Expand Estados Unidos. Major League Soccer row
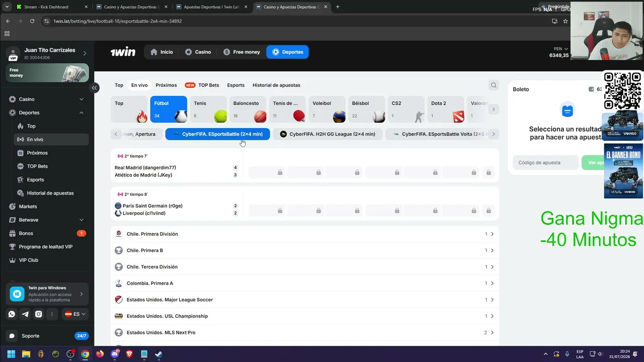The height and width of the screenshot is (362, 644). coord(304,300)
